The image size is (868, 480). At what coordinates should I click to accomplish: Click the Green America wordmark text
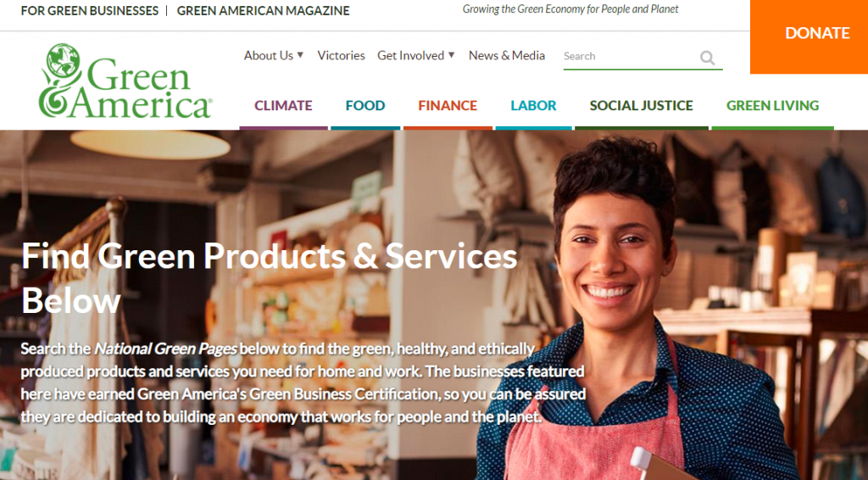tap(142, 90)
